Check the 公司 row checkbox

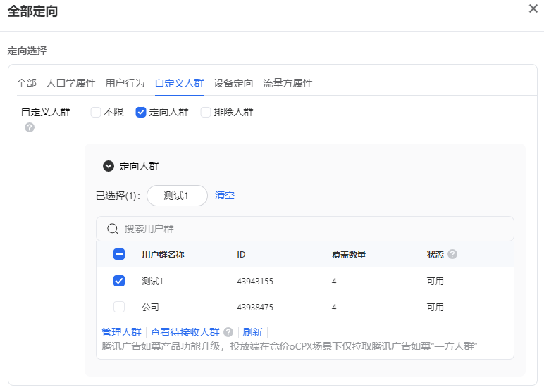pyautogui.click(x=119, y=307)
